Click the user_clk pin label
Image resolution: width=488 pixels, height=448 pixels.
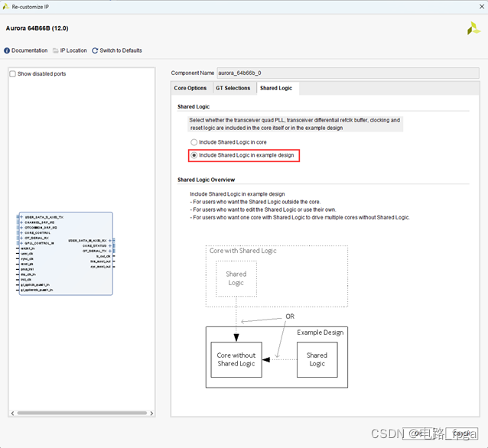[27, 254]
